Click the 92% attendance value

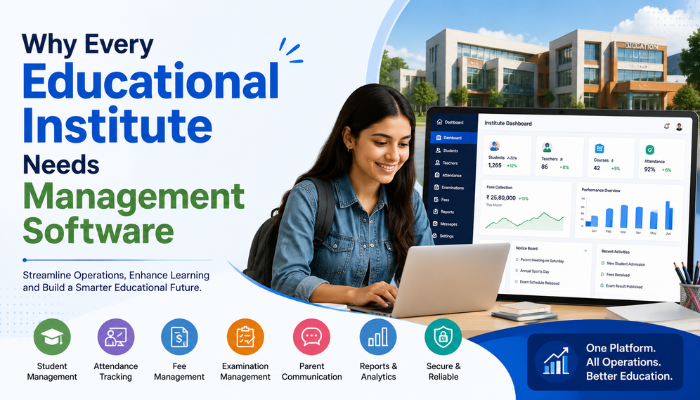[x=650, y=169]
